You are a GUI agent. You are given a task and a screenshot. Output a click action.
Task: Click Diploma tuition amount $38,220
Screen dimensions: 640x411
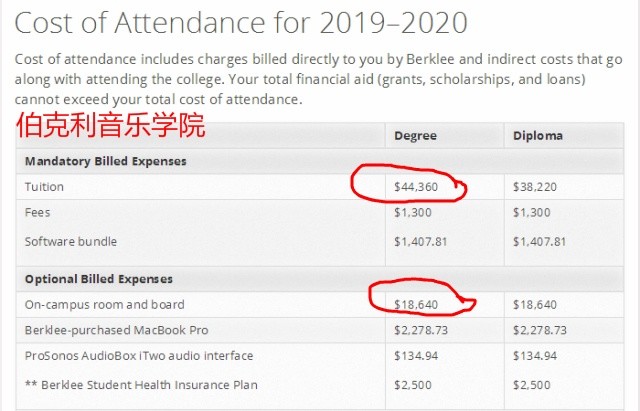535,187
